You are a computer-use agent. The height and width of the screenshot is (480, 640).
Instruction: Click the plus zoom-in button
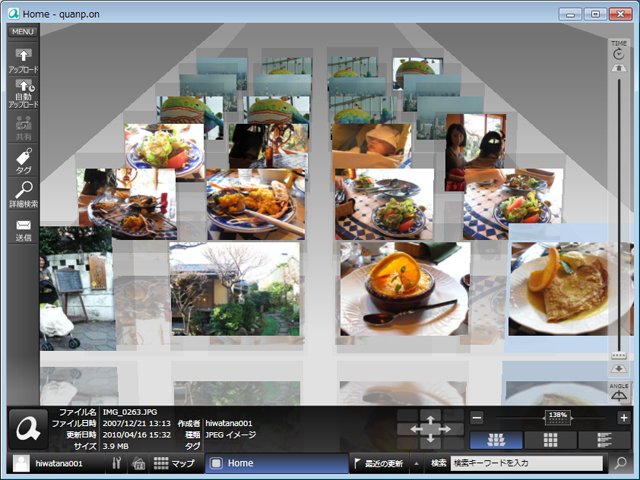click(x=624, y=417)
